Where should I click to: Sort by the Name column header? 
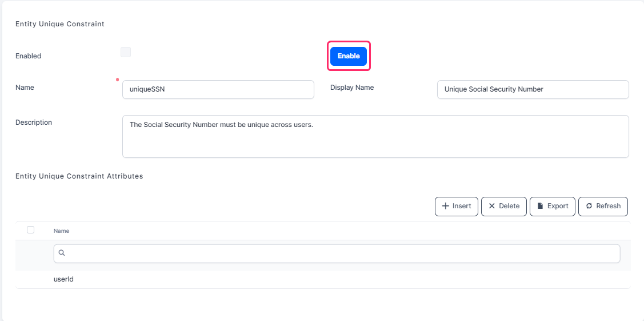(x=61, y=231)
